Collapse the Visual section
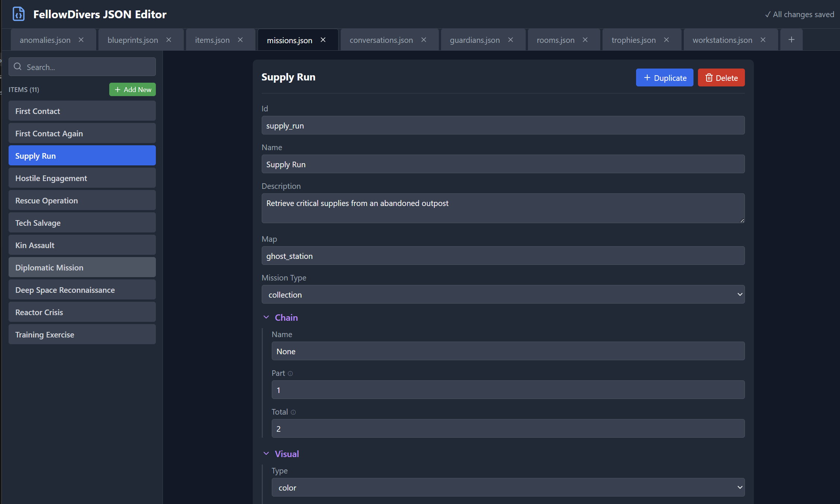 tap(266, 453)
